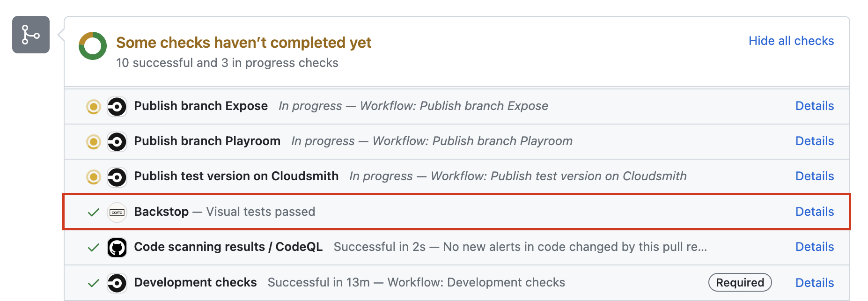Image resolution: width=868 pixels, height=301 pixels.
Task: Click the git merge branch icon
Action: coord(31,35)
